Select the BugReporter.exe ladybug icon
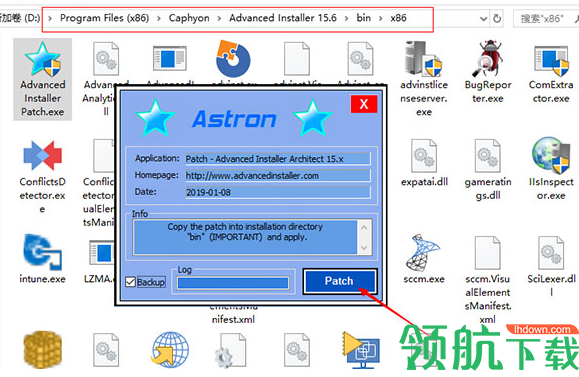579x377 pixels. (x=487, y=59)
